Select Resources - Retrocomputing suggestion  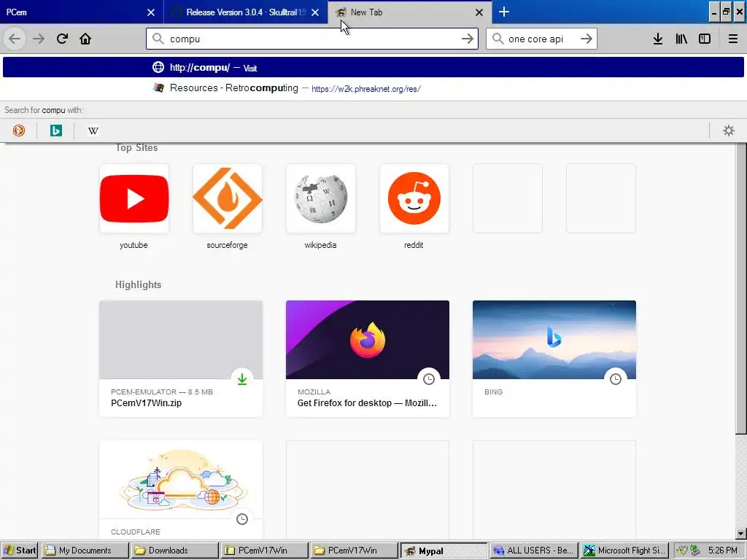coord(373,88)
